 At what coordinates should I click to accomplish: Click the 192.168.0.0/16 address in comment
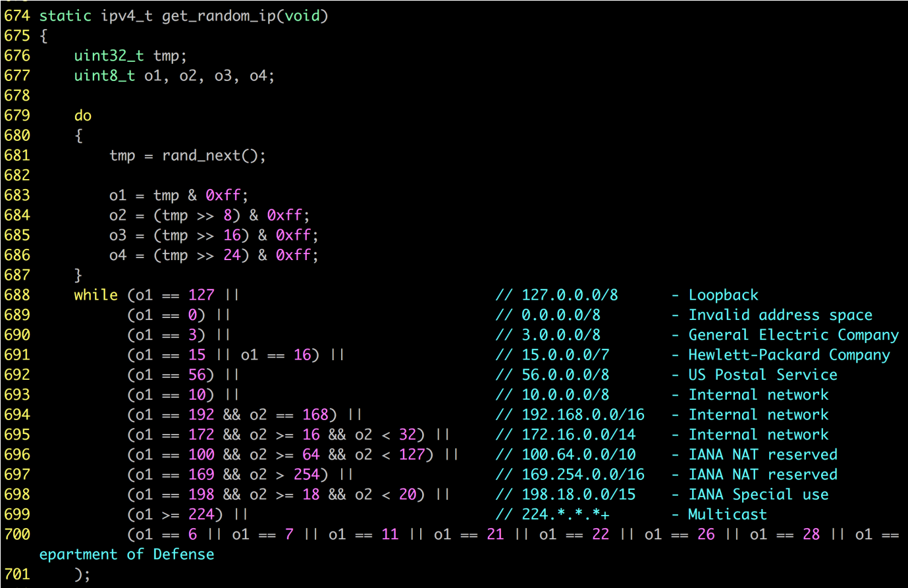[x=583, y=415]
